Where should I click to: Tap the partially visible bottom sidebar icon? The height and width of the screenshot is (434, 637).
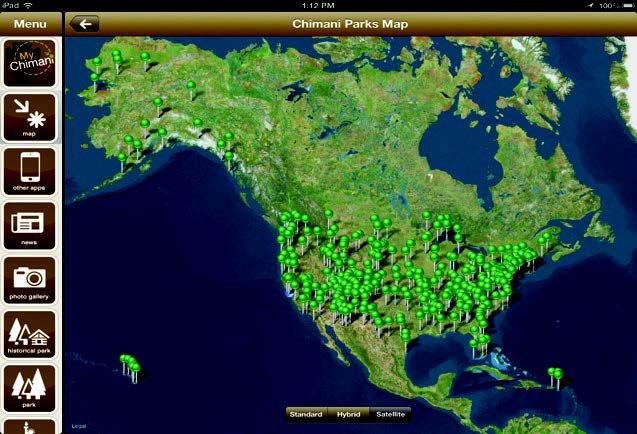point(30,427)
